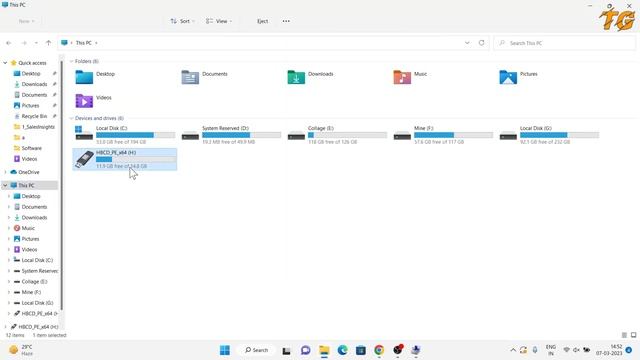Select Local Disk (G:) in navigation tree
Viewport: 640px width, 360px height.
(37, 303)
